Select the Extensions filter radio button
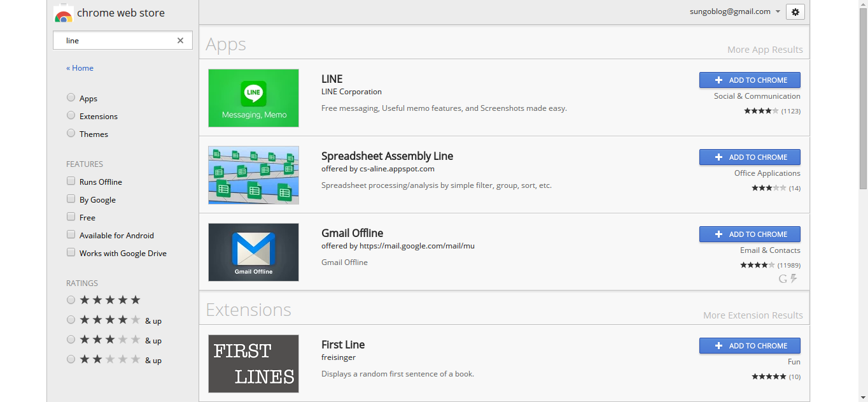Screen dimensions: 868x402 pyautogui.click(x=71, y=115)
